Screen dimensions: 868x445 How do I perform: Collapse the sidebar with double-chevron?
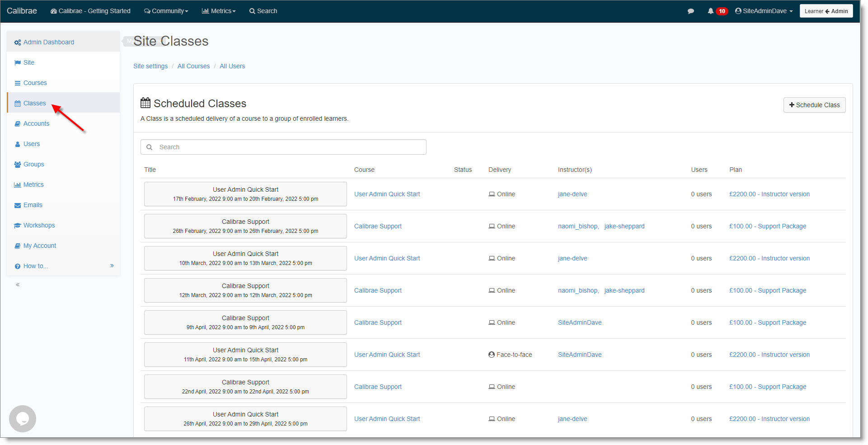[18, 285]
